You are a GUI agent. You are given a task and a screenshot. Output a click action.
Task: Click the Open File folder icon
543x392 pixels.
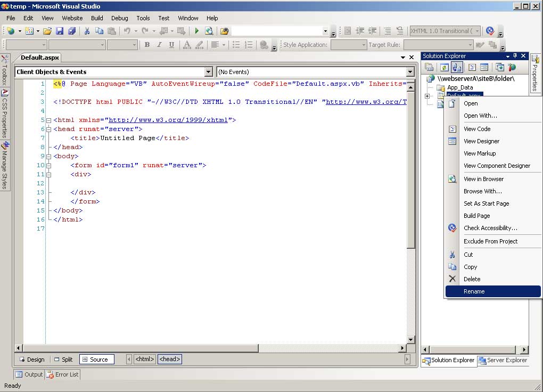[47, 31]
